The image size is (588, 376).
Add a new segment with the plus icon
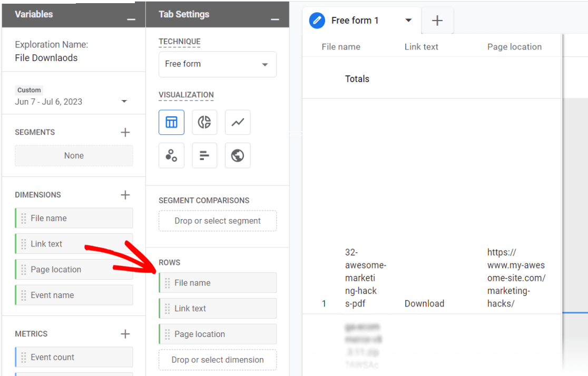pos(125,132)
